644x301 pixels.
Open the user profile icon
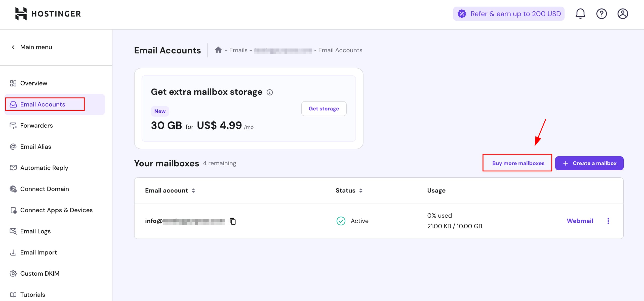tap(623, 14)
